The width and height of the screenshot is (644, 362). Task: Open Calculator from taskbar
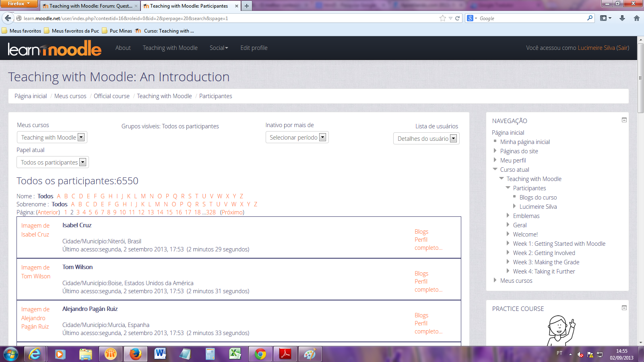(210, 354)
